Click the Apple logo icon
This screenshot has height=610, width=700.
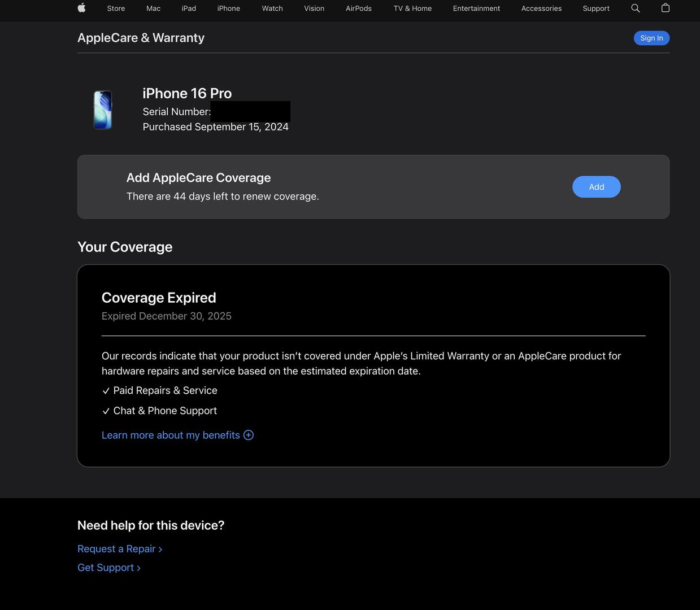[x=81, y=8]
